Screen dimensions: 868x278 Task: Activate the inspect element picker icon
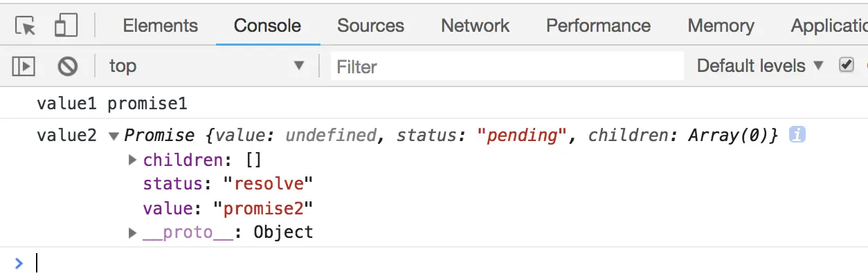25,26
